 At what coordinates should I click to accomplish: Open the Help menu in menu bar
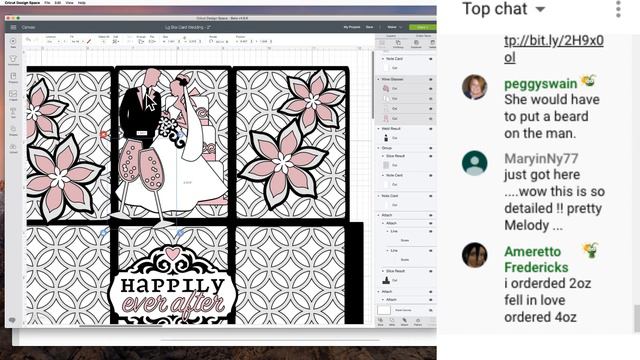click(82, 2)
